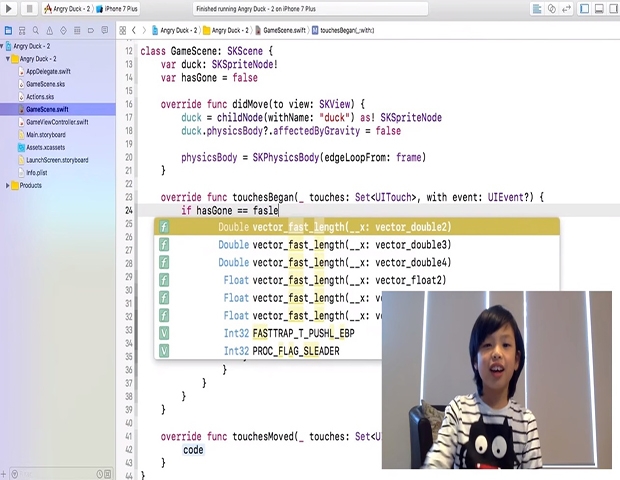Open the issue navigator
Viewport: 620px width, 480px height.
click(49, 30)
